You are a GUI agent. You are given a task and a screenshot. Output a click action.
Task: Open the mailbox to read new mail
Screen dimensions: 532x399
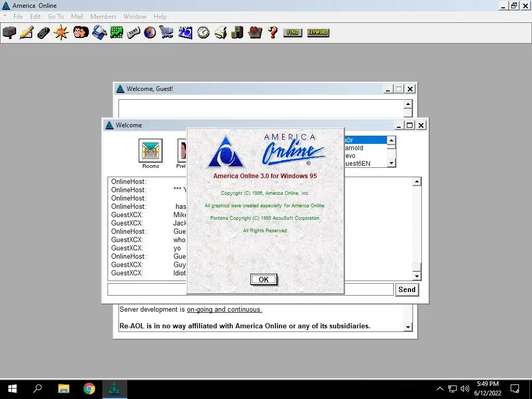click(x=9, y=33)
